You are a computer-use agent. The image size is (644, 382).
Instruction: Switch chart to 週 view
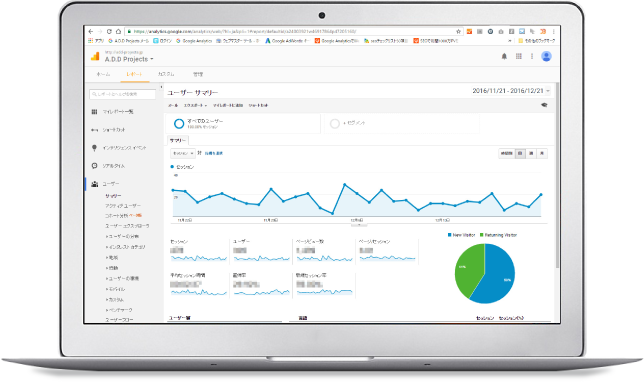click(x=531, y=153)
